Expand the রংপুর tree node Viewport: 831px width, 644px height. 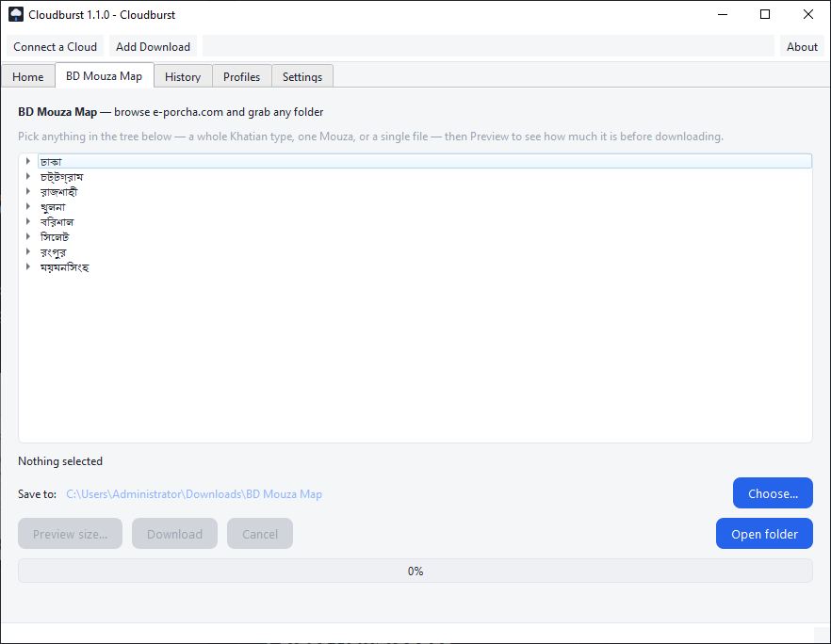click(28, 251)
